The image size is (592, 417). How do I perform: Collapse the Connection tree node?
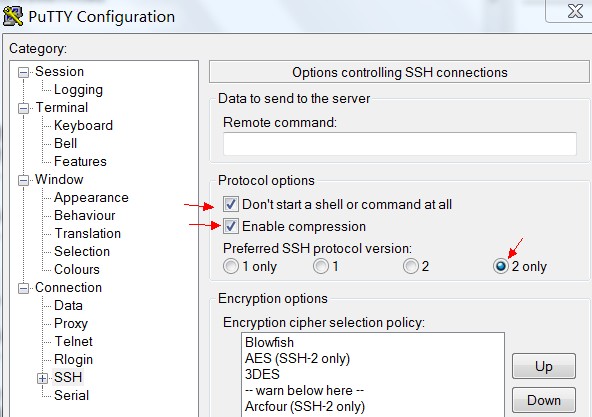tap(23, 289)
